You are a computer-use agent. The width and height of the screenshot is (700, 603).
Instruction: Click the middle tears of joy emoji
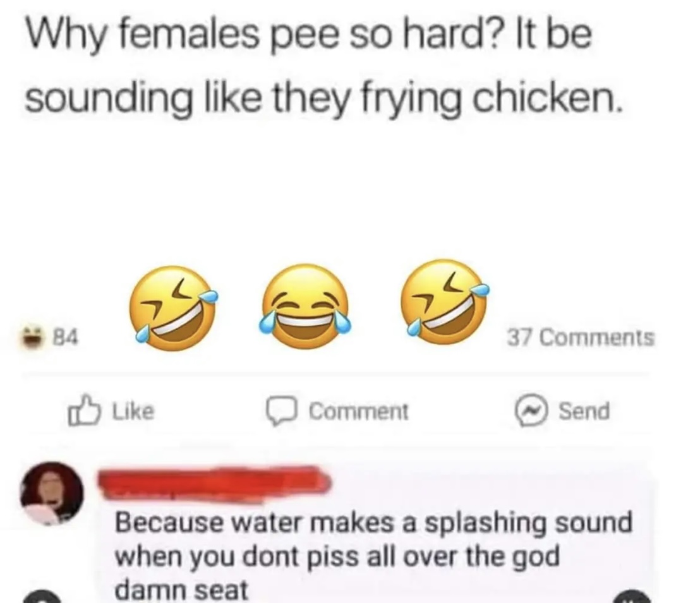(305, 307)
